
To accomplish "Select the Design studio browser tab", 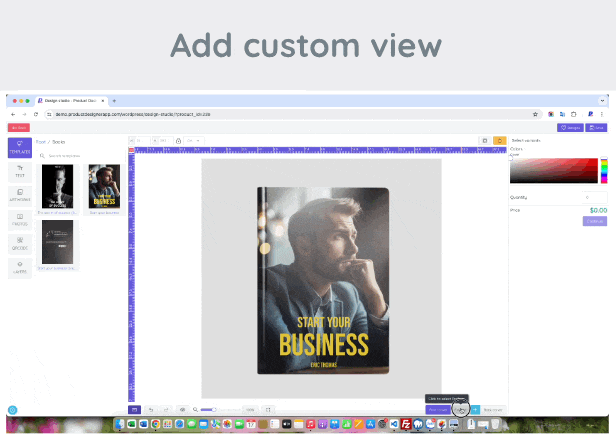I will click(x=70, y=101).
